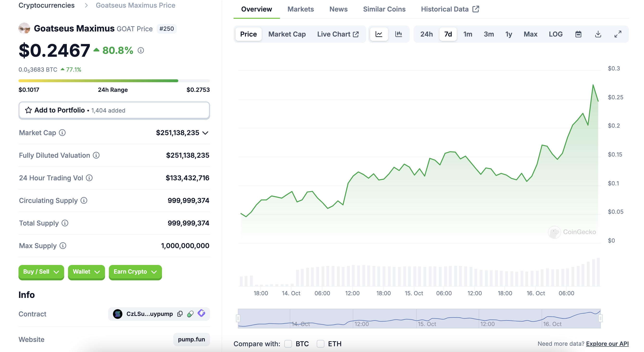Show Max Supply info icon

pyautogui.click(x=63, y=246)
